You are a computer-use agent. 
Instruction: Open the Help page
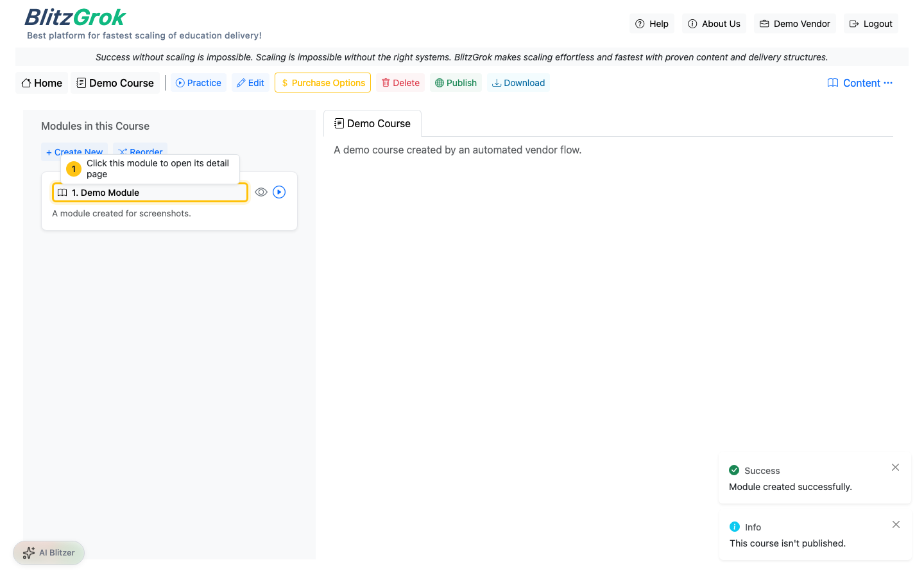coord(652,24)
